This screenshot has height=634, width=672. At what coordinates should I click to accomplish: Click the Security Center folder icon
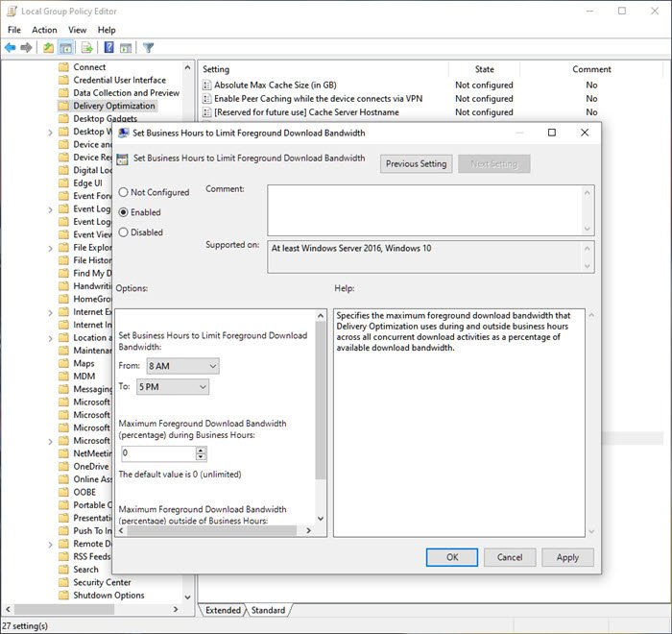tap(63, 582)
